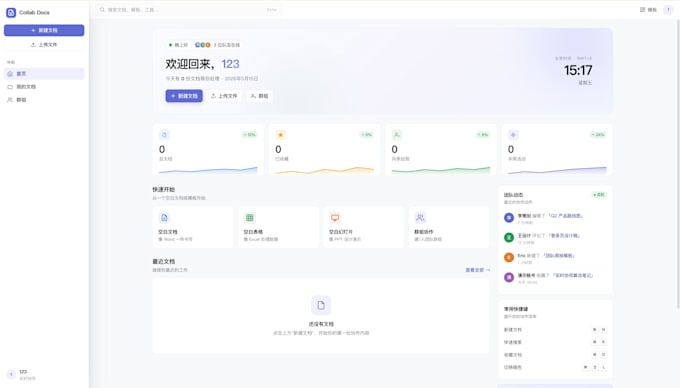
Task: Click the purple avatar in team activity
Action: pos(509,277)
